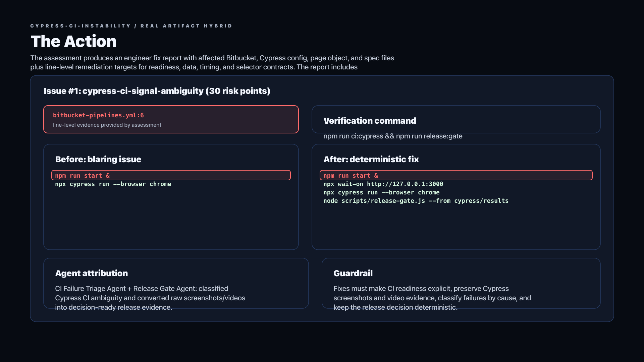The image size is (644, 362).
Task: Select the 'Guardrail' heading
Action: pyautogui.click(x=353, y=273)
